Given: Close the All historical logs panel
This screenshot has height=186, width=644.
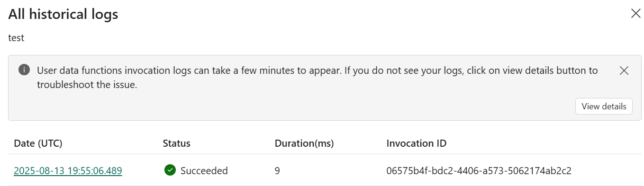Looking at the screenshot, I should [635, 14].
